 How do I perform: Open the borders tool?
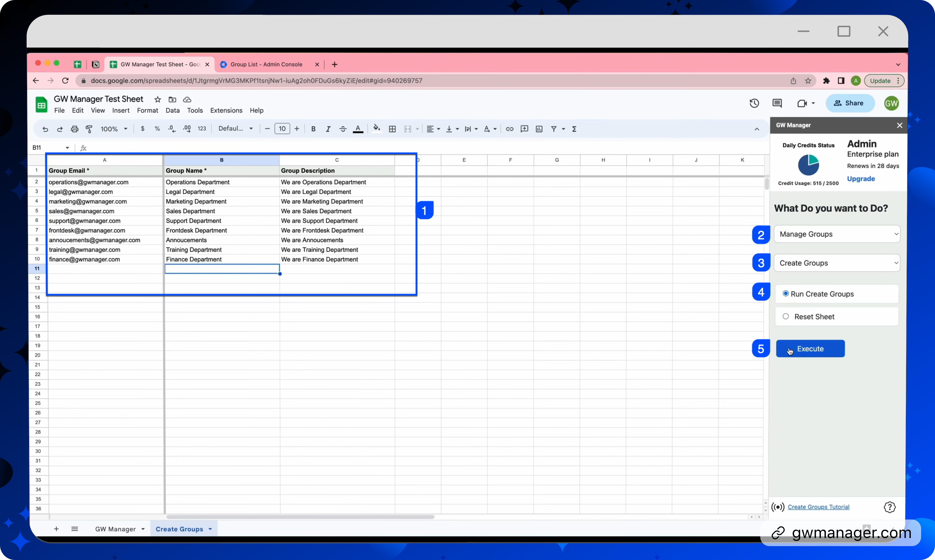(x=392, y=129)
